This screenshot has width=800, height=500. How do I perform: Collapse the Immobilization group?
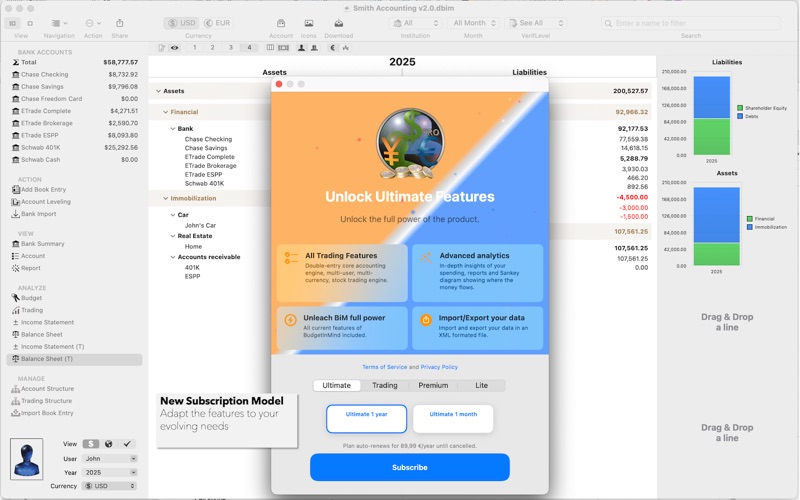coord(165,198)
